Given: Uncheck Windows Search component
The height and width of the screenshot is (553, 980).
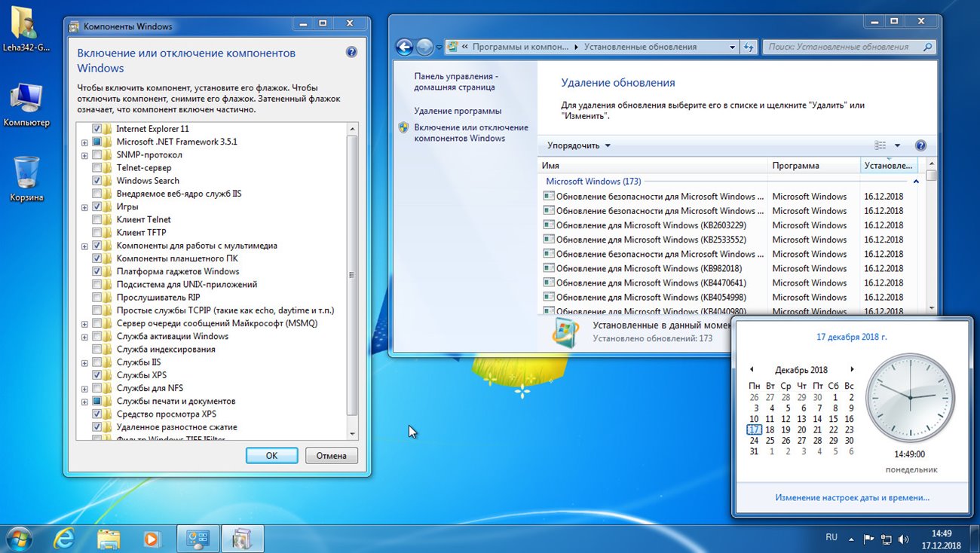Looking at the screenshot, I should pyautogui.click(x=96, y=181).
